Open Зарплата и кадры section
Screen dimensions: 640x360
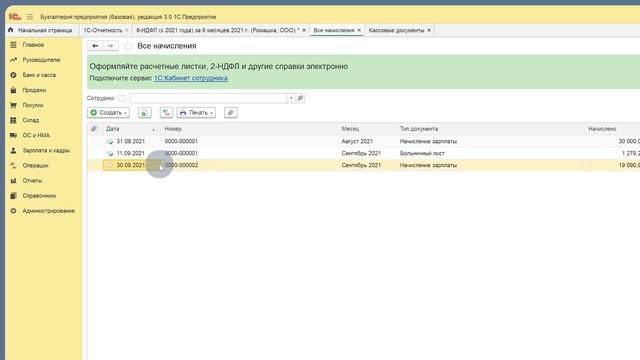pos(46,151)
